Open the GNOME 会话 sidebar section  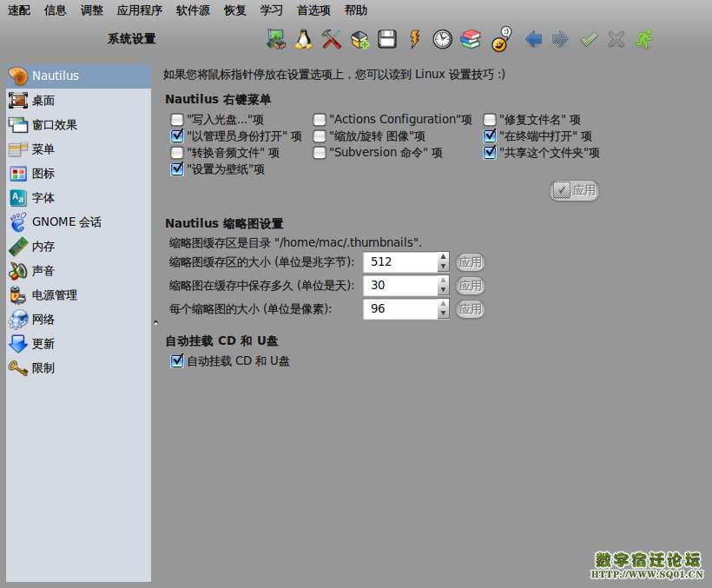coord(78,222)
